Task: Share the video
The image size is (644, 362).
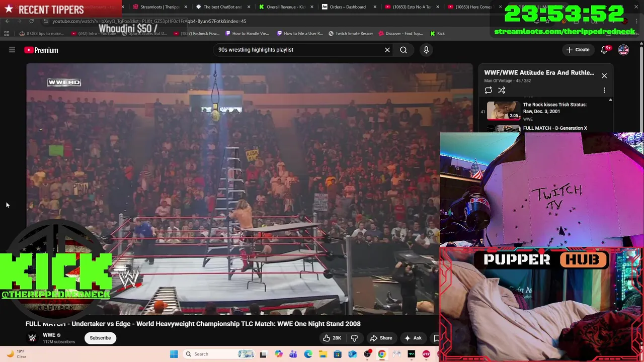Action: (381, 338)
